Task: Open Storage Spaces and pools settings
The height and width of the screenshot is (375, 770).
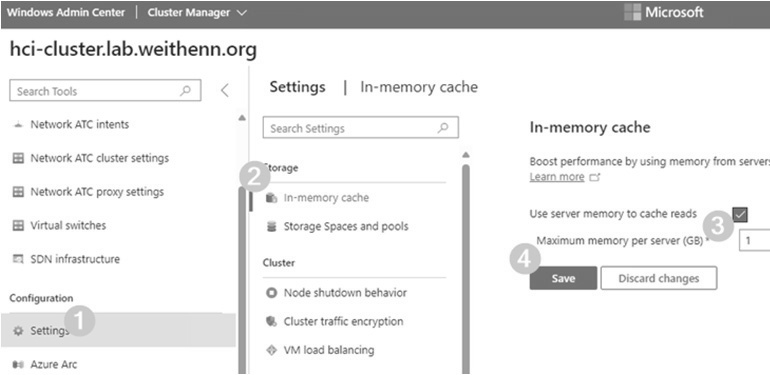Action: pos(346,227)
